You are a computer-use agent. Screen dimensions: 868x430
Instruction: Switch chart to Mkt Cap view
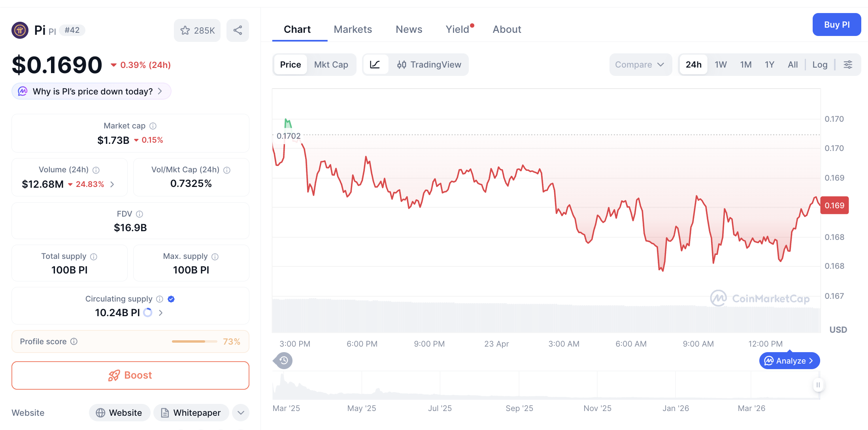331,64
